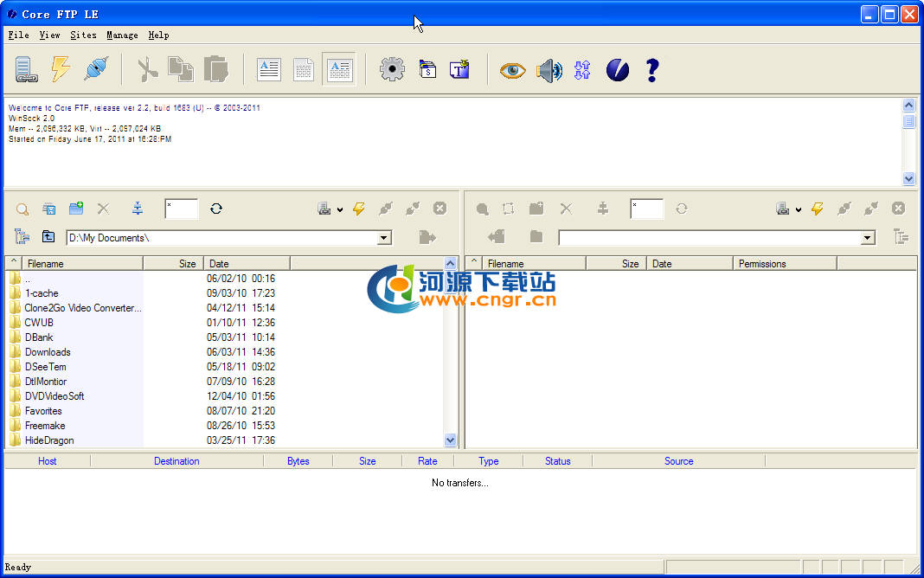Click the eye icon in the main toolbar
Viewport: 924px width, 578px height.
click(x=512, y=70)
